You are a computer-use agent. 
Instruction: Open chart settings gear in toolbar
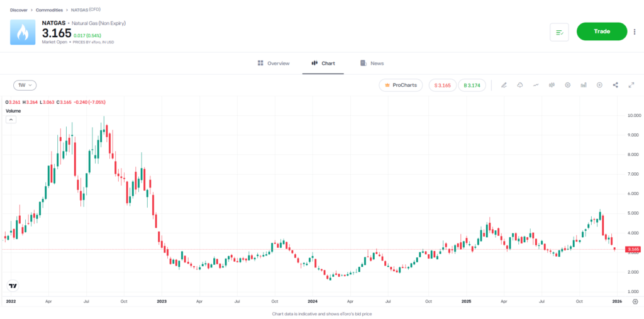tap(567, 85)
